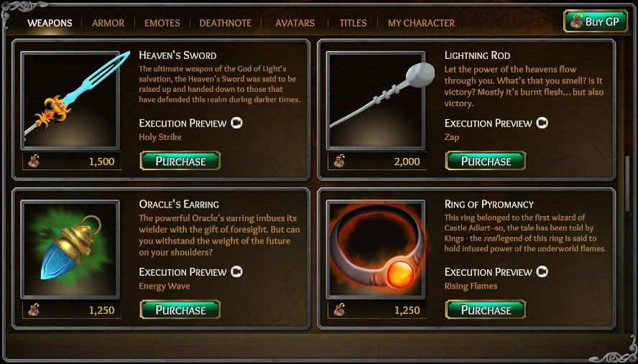Switch to the Emotes tab
638x364 pixels.
pyautogui.click(x=162, y=23)
